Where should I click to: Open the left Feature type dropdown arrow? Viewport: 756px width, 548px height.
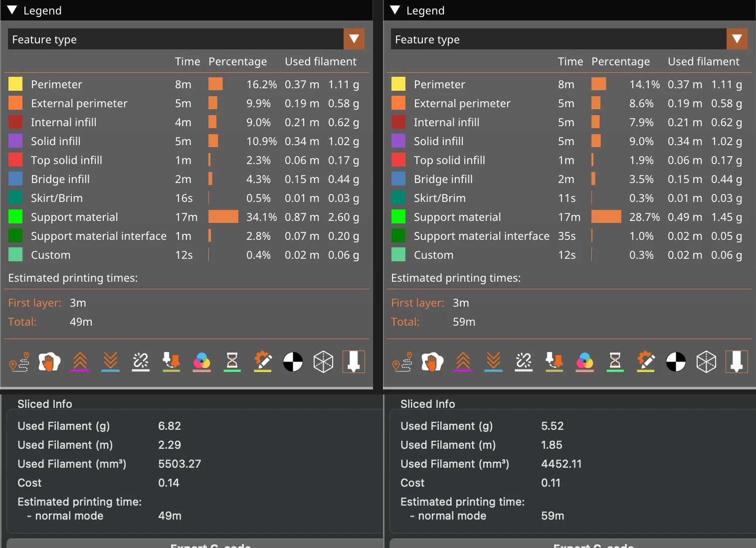pyautogui.click(x=354, y=39)
